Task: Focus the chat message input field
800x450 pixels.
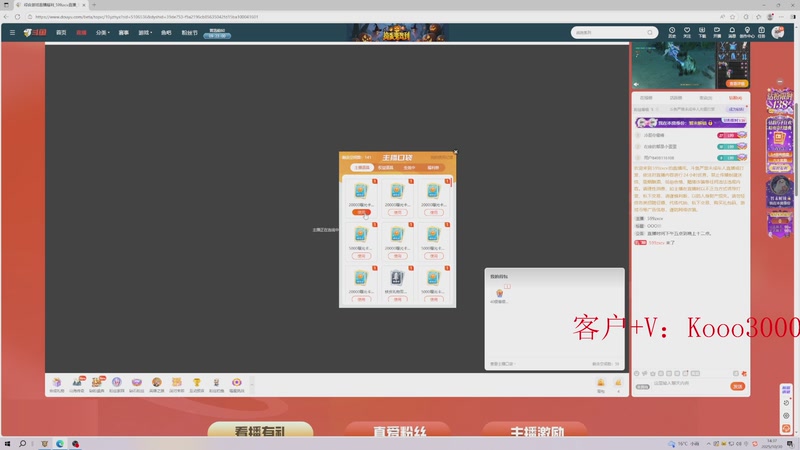Action: click(x=689, y=386)
